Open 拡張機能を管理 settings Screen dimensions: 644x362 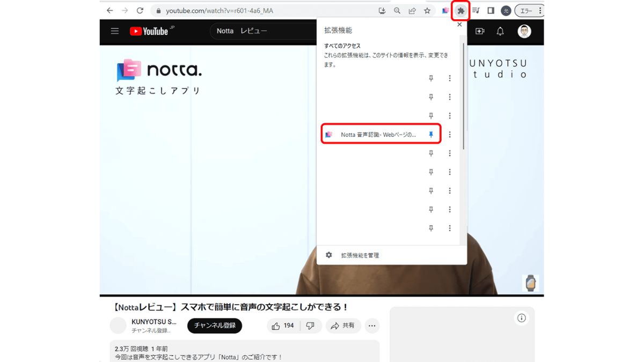360,255
